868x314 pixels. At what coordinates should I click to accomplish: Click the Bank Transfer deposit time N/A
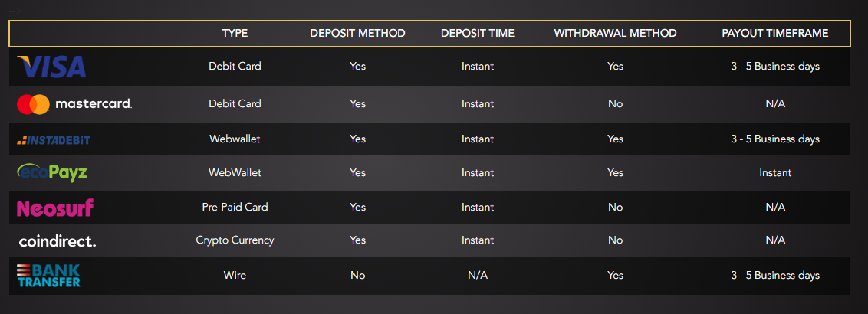tap(477, 275)
